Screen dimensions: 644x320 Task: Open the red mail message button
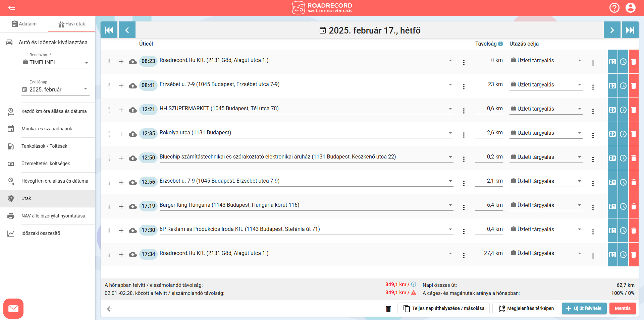(13, 308)
